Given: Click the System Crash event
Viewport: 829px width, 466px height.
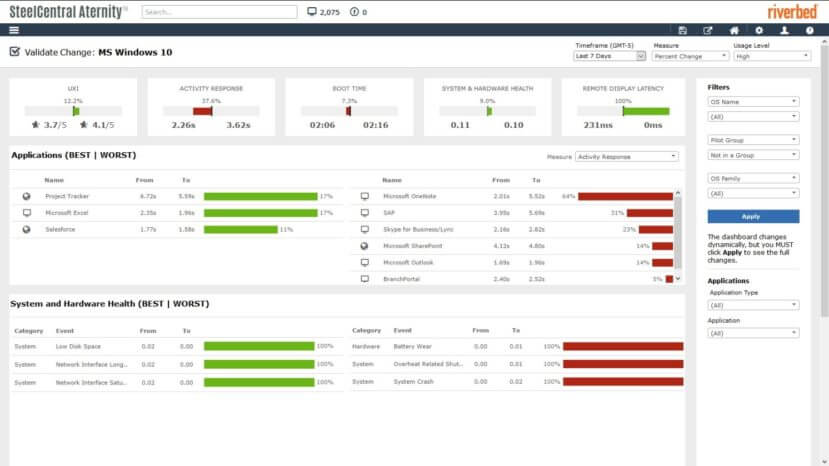Looking at the screenshot, I should 413,381.
